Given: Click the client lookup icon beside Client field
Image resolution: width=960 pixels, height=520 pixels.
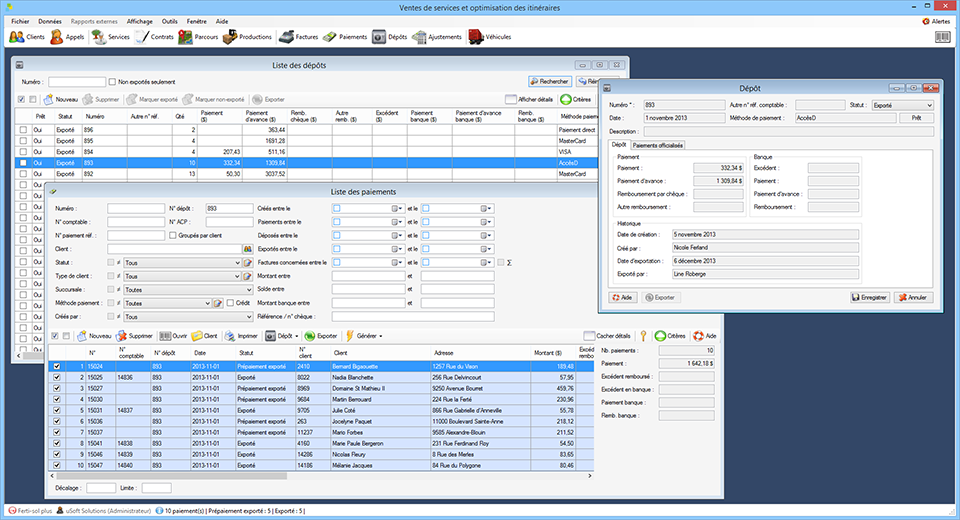Looking at the screenshot, I should [248, 249].
